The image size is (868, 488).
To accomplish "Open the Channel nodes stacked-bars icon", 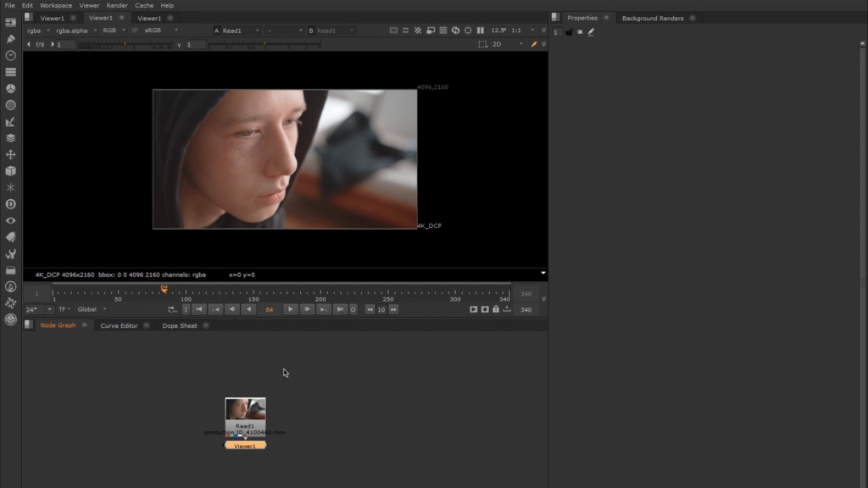I will tap(10, 72).
